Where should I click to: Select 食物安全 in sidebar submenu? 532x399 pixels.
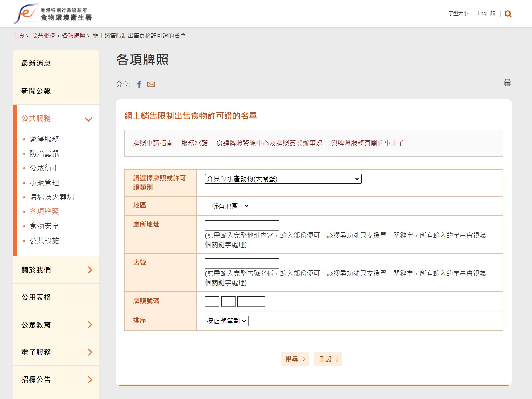(44, 226)
